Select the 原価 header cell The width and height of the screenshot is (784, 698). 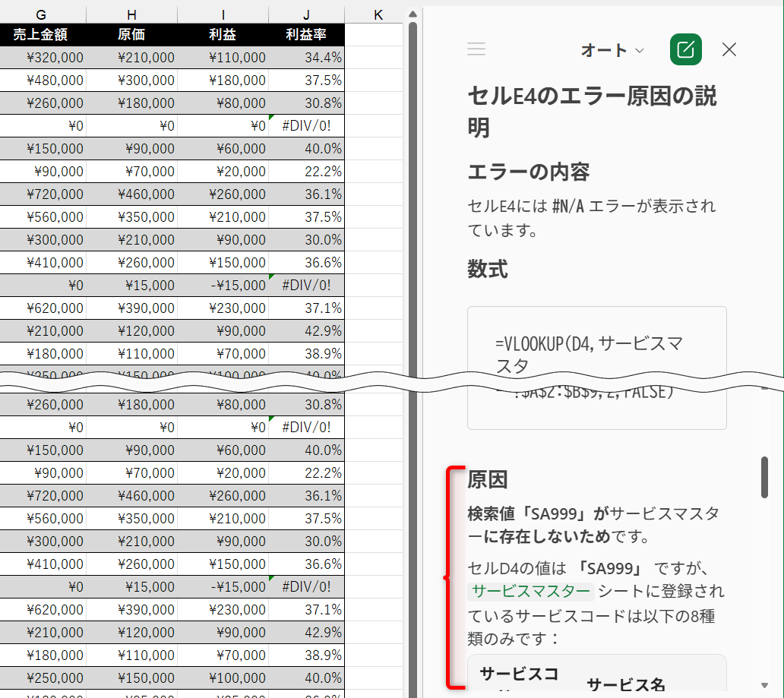tap(131, 34)
